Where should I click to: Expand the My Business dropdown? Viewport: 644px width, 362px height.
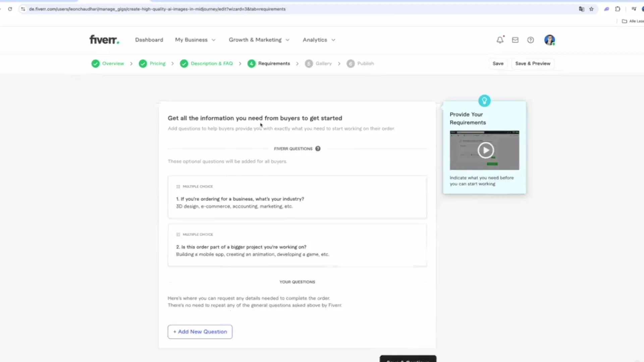(x=195, y=40)
